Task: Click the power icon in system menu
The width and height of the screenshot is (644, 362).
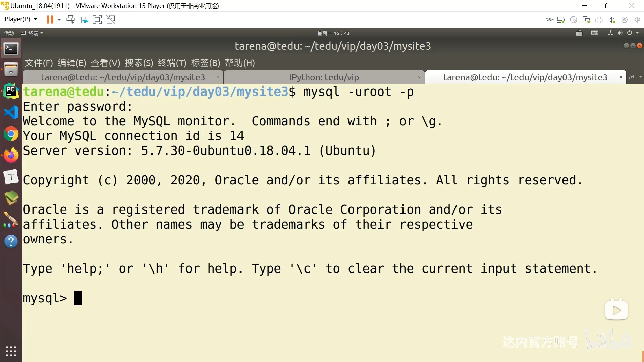Action: [630, 33]
